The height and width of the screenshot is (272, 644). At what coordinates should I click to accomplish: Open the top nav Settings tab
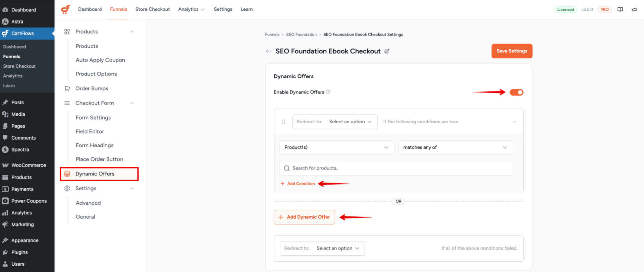pyautogui.click(x=223, y=9)
